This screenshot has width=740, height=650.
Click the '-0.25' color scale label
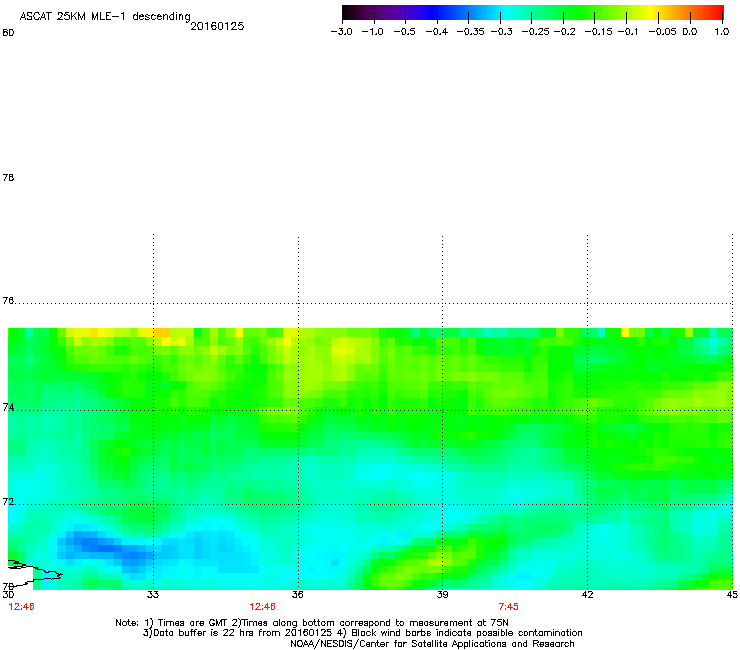tap(536, 32)
